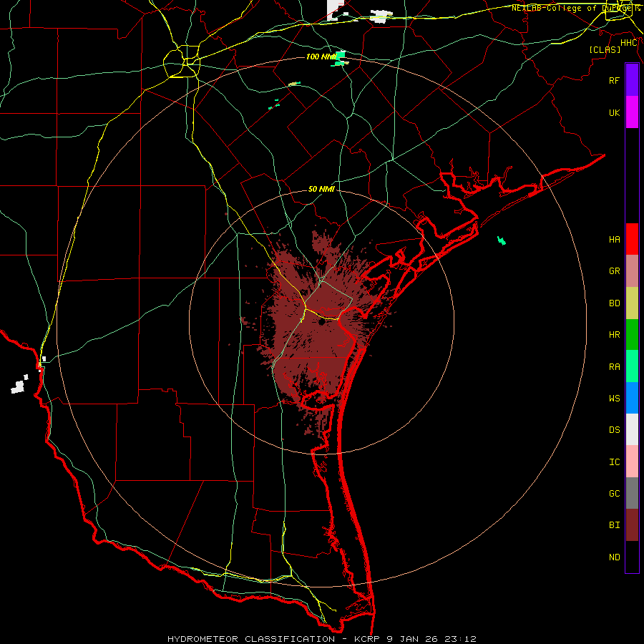644x644 pixels.
Task: Click the HA legend label
Action: 614,240
